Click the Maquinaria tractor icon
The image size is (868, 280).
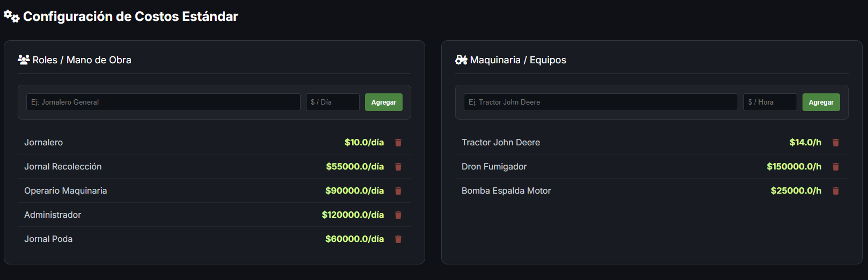coord(461,60)
